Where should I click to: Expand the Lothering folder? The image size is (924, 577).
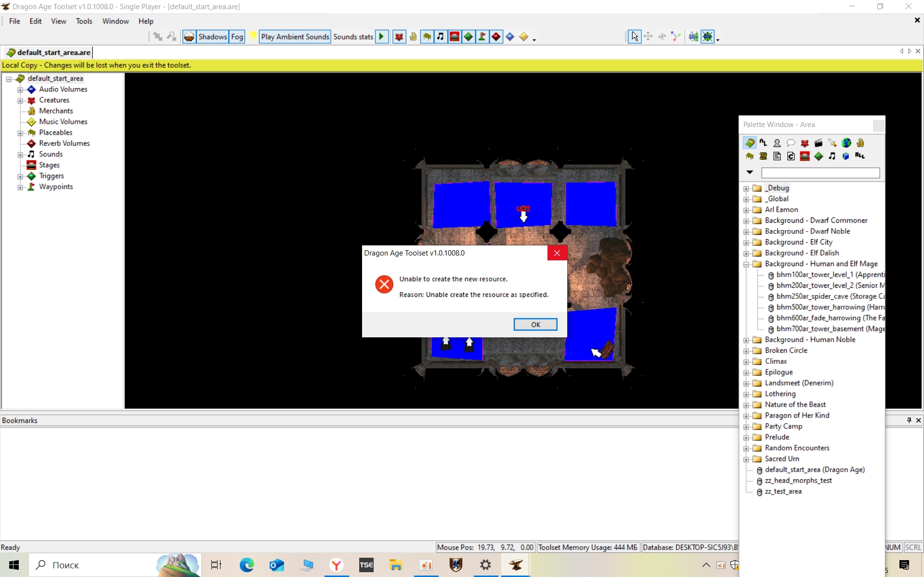pos(746,394)
